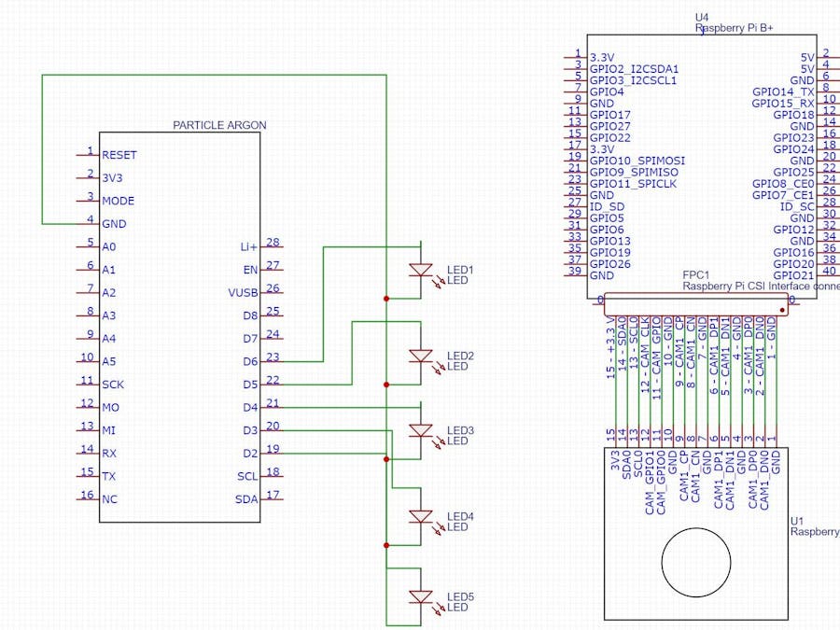Click the U1 camera reference label

797,521
